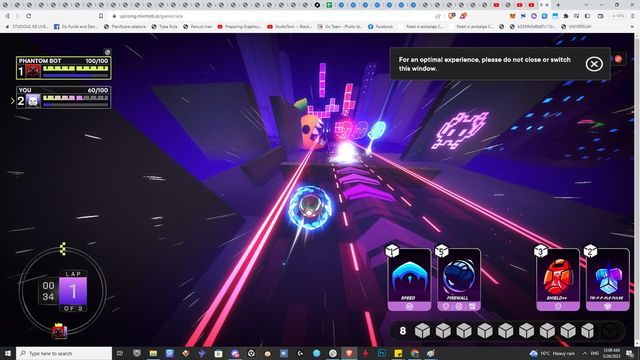Use the red Shield++ card
Viewport: 640px width, 360px height.
(x=558, y=280)
